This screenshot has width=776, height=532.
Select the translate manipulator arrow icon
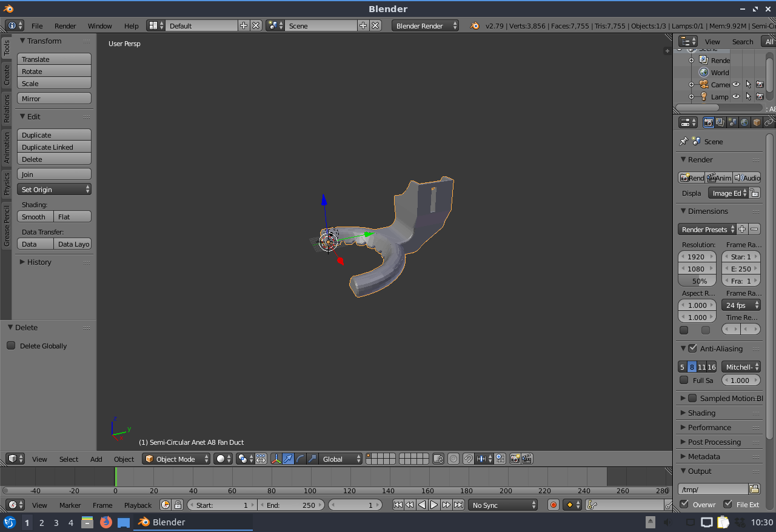(288, 459)
